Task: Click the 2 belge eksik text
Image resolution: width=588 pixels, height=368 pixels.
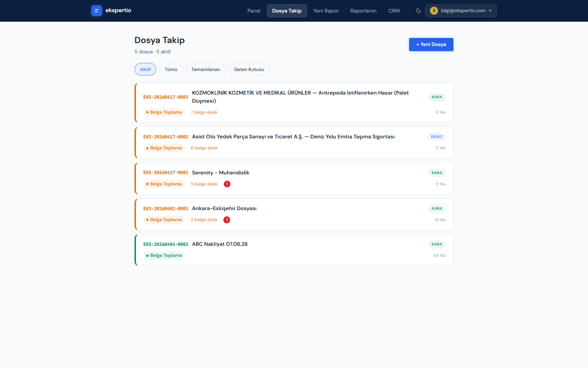Action: tap(204, 220)
